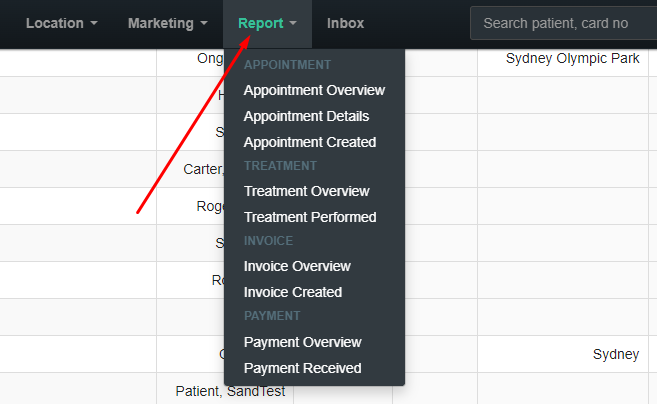Select the Patient, SandTest row name
Image resolution: width=657 pixels, height=404 pixels.
(x=230, y=391)
